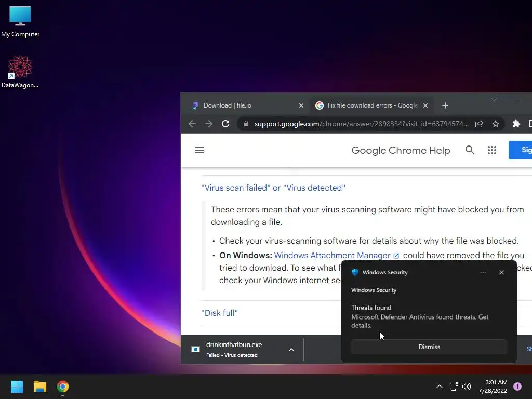
Task: Search Google Chrome Help
Action: 470,150
